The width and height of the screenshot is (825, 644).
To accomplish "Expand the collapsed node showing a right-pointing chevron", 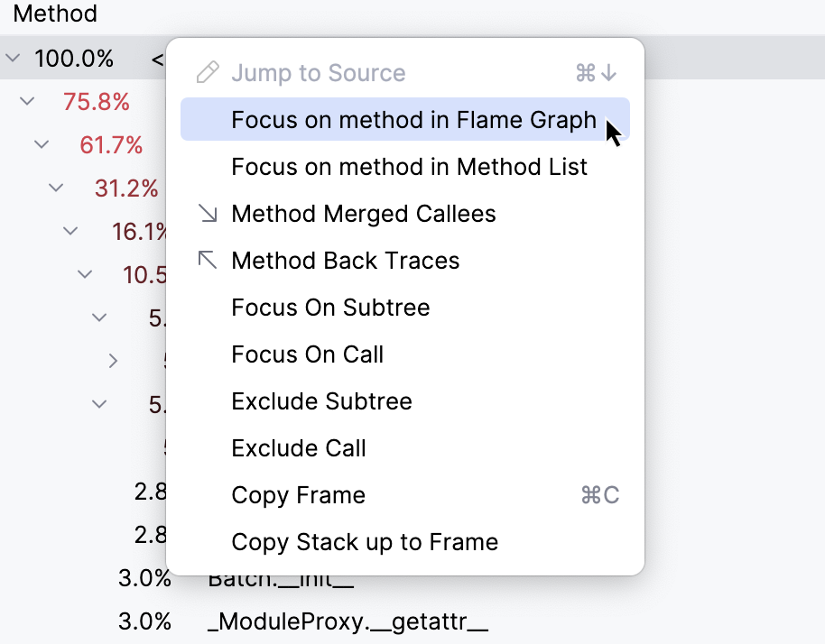I will pos(114,360).
